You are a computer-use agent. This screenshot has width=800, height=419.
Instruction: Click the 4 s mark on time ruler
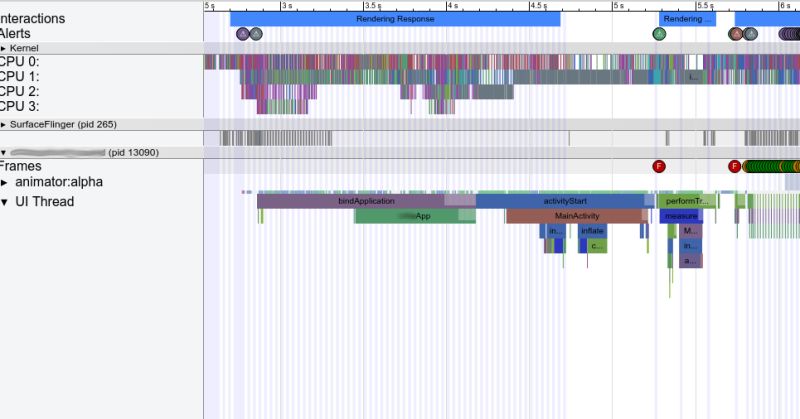(x=453, y=6)
